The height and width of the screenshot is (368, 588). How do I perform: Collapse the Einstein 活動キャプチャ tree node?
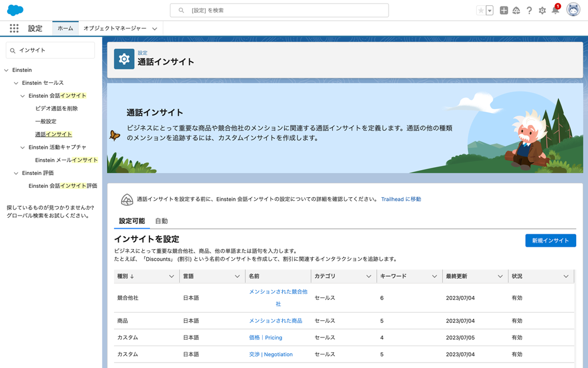23,147
